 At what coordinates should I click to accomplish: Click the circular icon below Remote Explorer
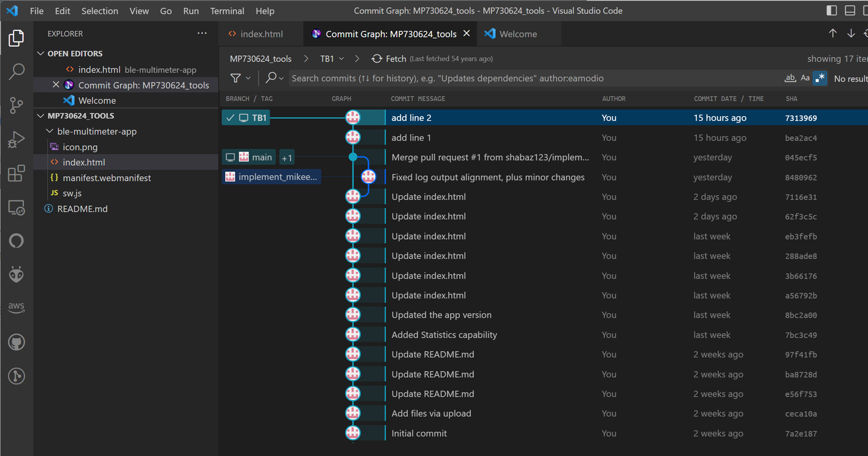16,241
